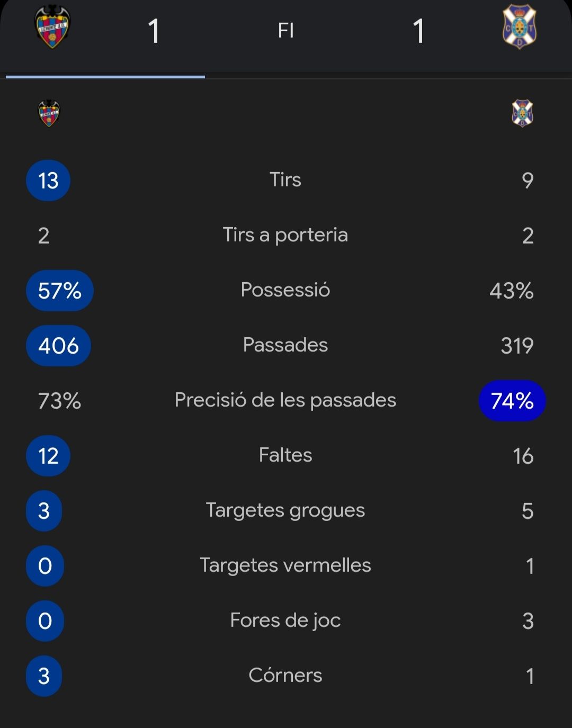572x728 pixels.
Task: Tap the Tenerife crest in the score header
Action: tap(520, 27)
